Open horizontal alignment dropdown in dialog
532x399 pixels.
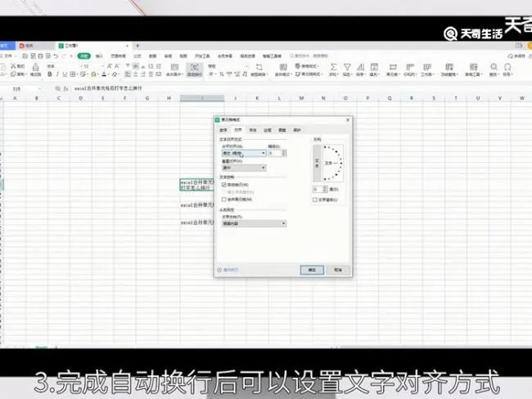[x=244, y=153]
